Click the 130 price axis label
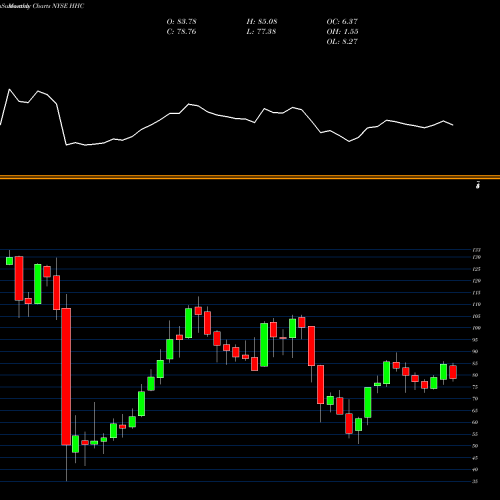This screenshot has height=500, width=500. click(476, 257)
